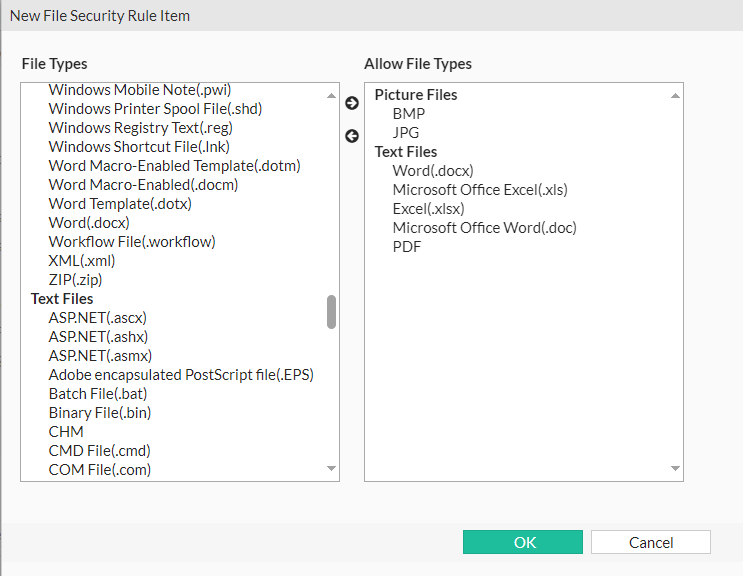Confirm the rule with the OK button
The image size is (743, 576).
point(523,542)
